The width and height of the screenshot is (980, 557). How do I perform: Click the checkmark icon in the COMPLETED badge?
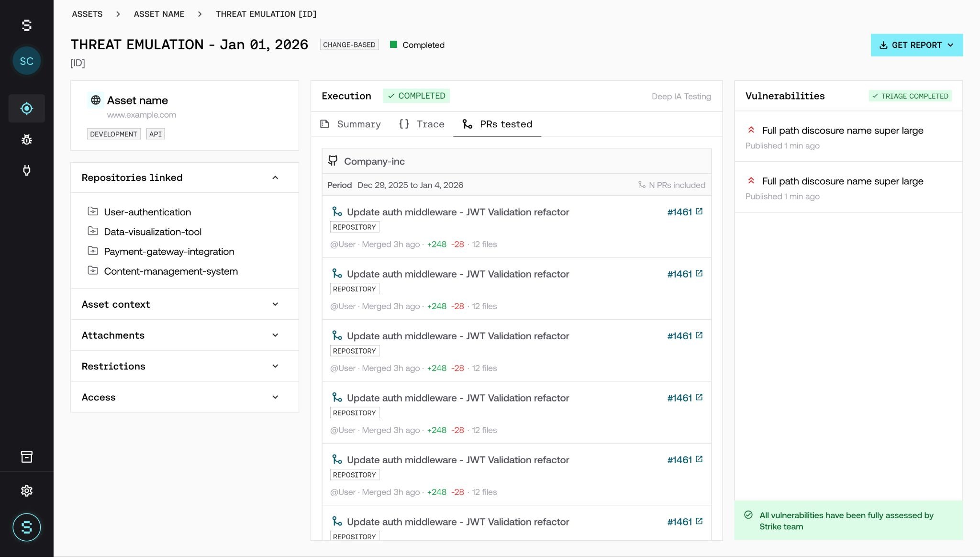[391, 96]
